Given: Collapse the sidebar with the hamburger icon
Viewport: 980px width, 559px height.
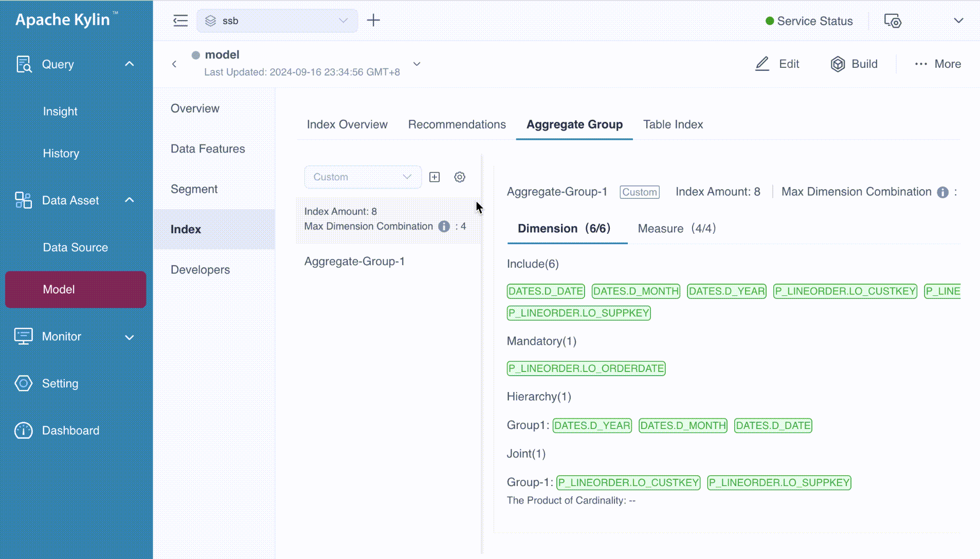Looking at the screenshot, I should coord(180,21).
